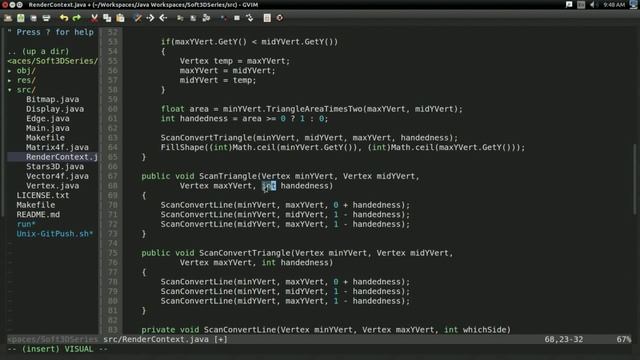The width and height of the screenshot is (640, 360).
Task: Print the buffer using the printer icon
Action: pyautogui.click(x=46, y=18)
